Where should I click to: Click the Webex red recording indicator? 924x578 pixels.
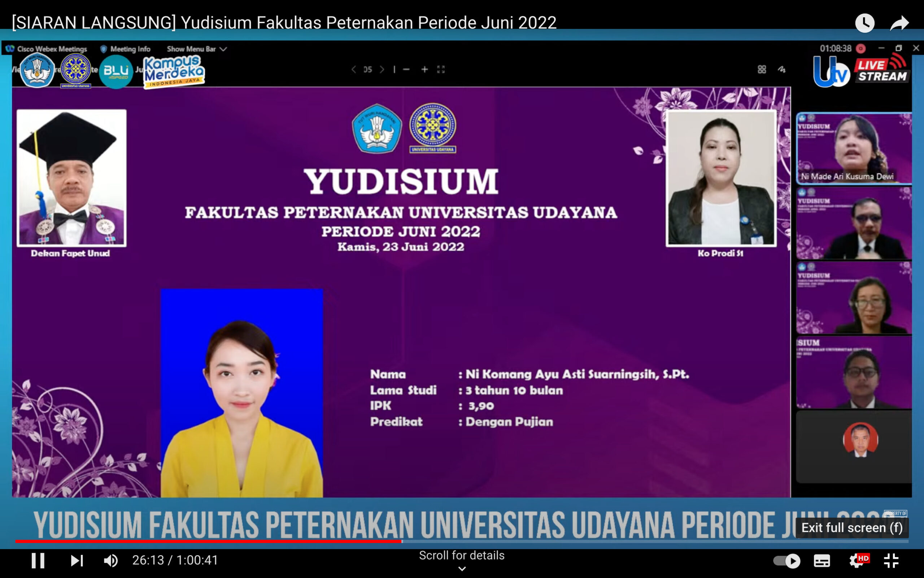pos(860,48)
